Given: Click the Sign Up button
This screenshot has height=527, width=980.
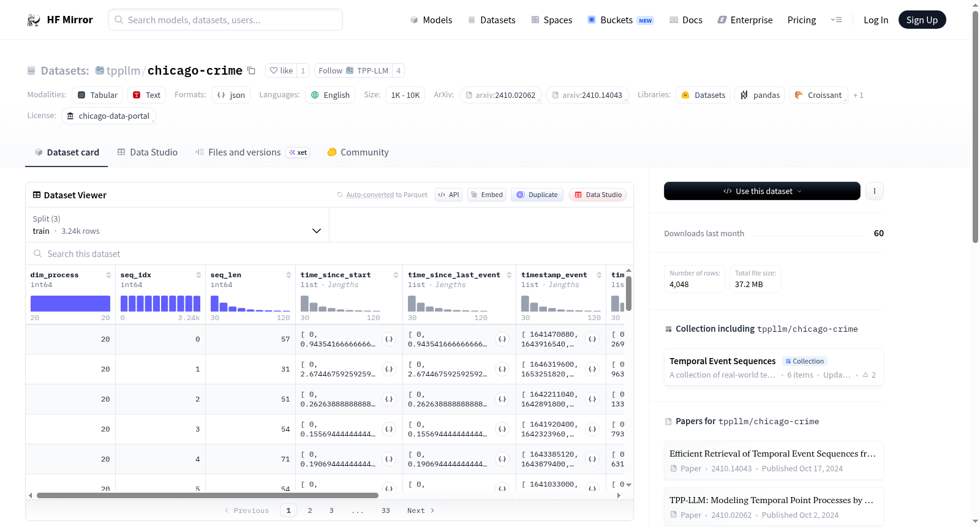Looking at the screenshot, I should click(922, 20).
